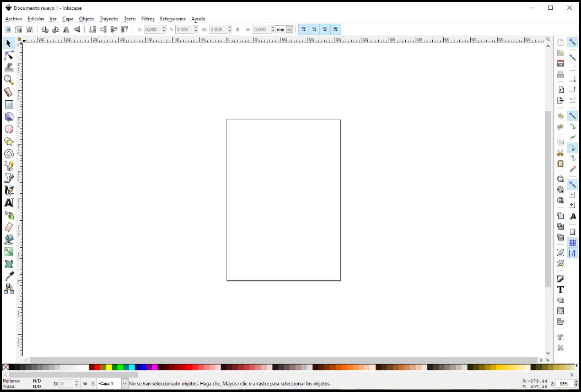Select the Color dropper tool
This screenshot has width=581, height=392.
9,276
